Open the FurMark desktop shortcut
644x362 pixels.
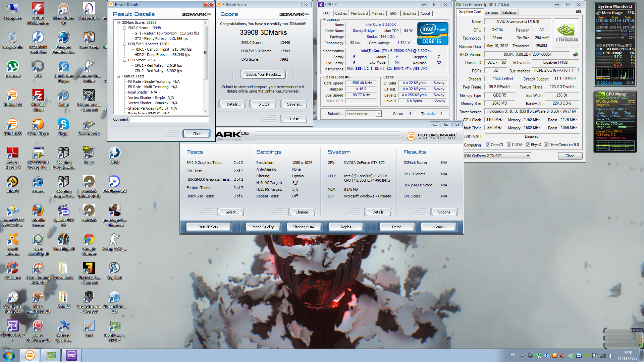pos(89,211)
